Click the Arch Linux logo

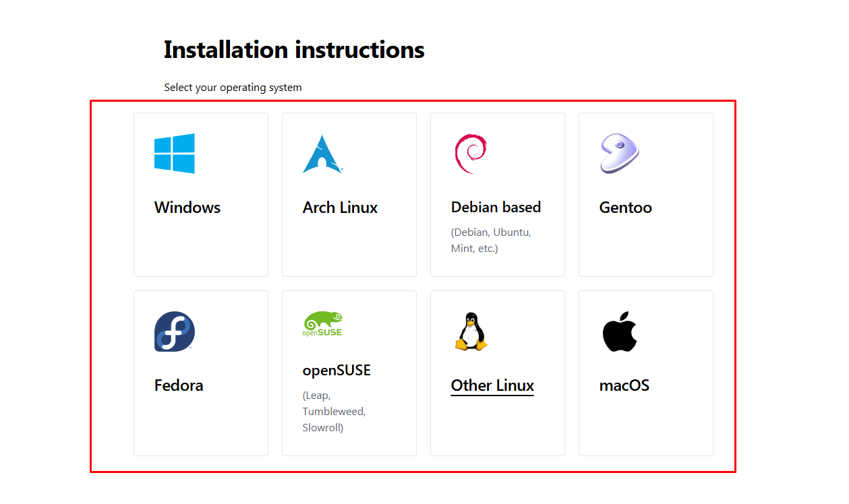(x=322, y=154)
